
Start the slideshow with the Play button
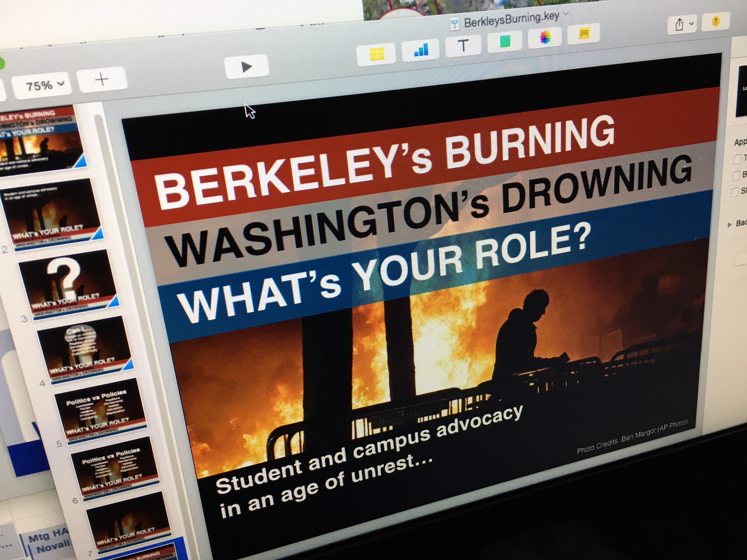pos(246,67)
